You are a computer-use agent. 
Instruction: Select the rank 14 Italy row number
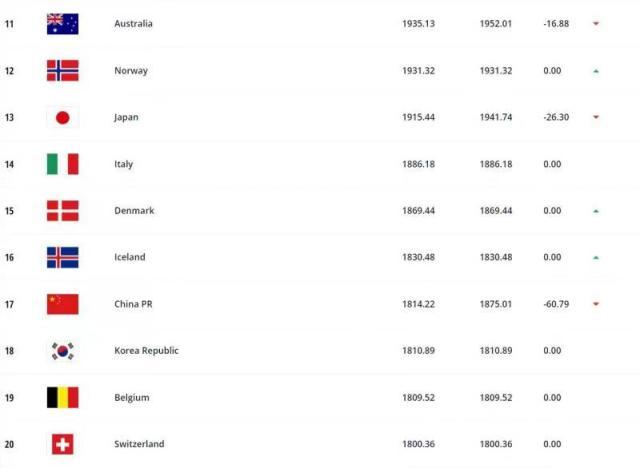pos(10,164)
